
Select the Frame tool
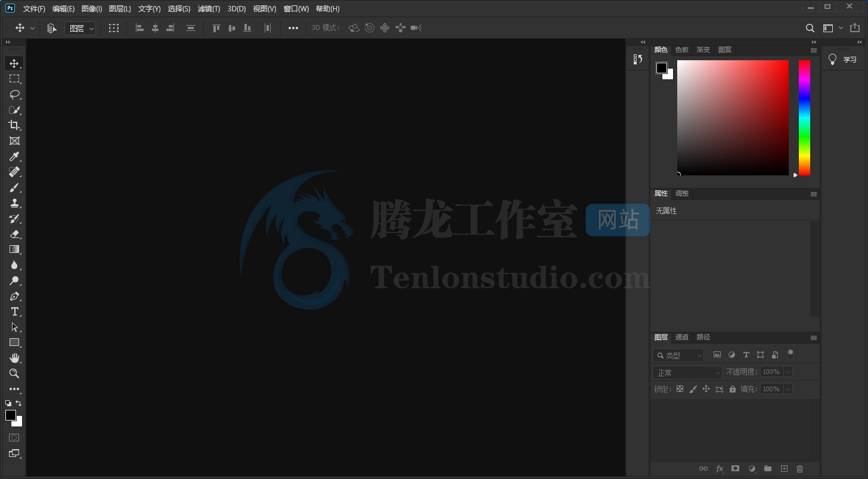(x=14, y=141)
